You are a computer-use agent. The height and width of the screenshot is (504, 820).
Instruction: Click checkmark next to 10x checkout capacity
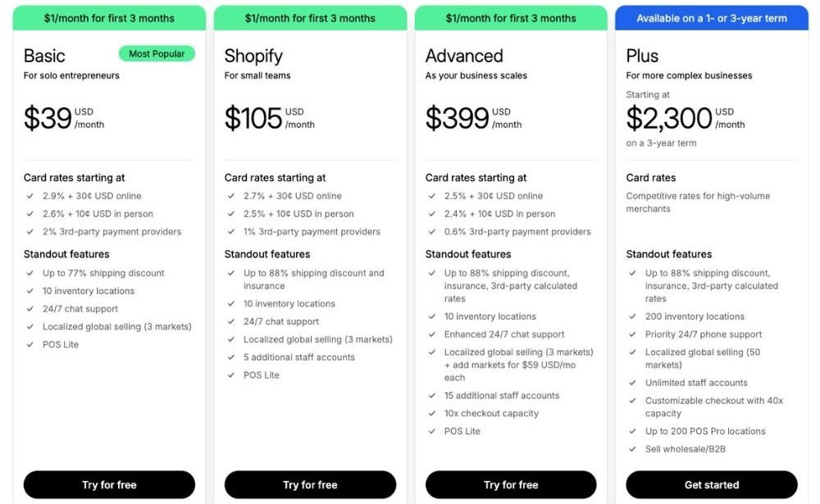click(431, 413)
